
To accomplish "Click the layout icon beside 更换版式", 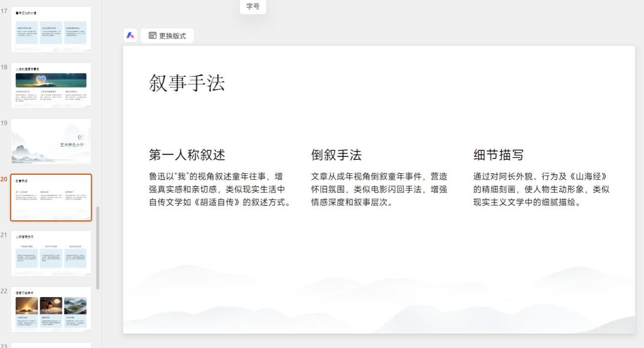I will pyautogui.click(x=153, y=36).
